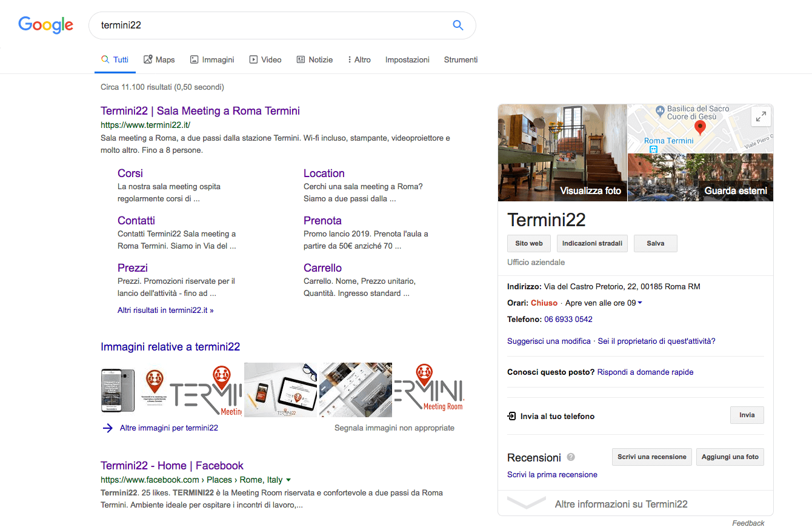Click the Google logo
Image resolution: width=812 pixels, height=527 pixels.
click(45, 25)
